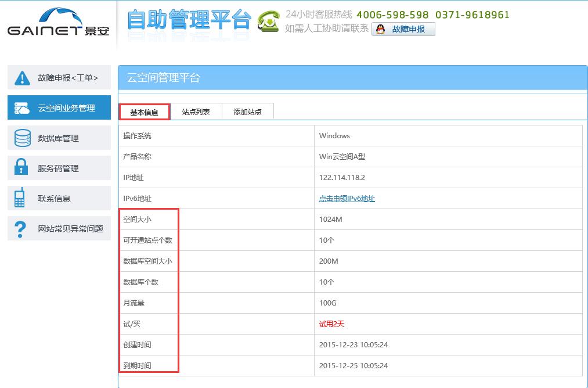This screenshot has width=588, height=388.
Task: Go to 联系信息 in the sidebar
Action: click(x=55, y=199)
